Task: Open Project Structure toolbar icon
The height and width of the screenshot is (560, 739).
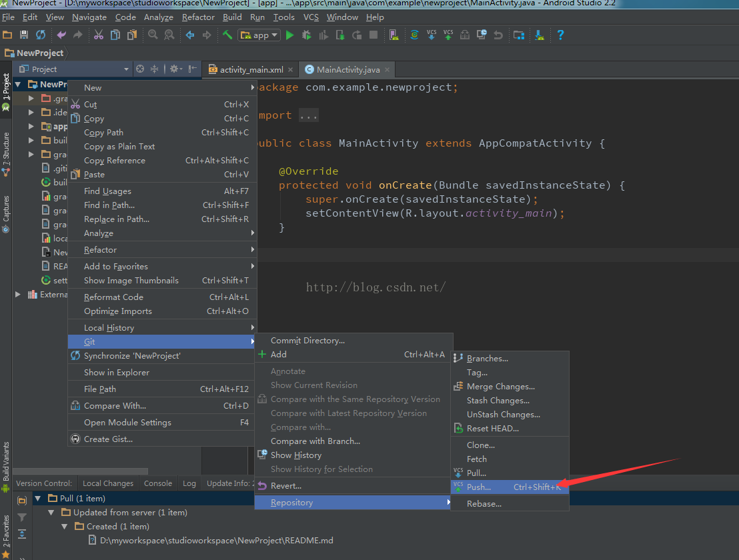Action: click(519, 35)
